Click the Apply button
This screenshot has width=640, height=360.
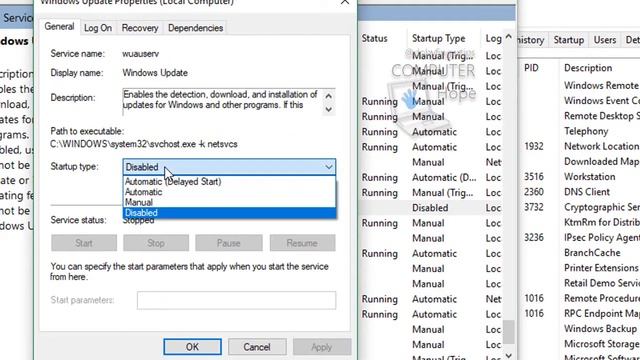pyautogui.click(x=322, y=347)
